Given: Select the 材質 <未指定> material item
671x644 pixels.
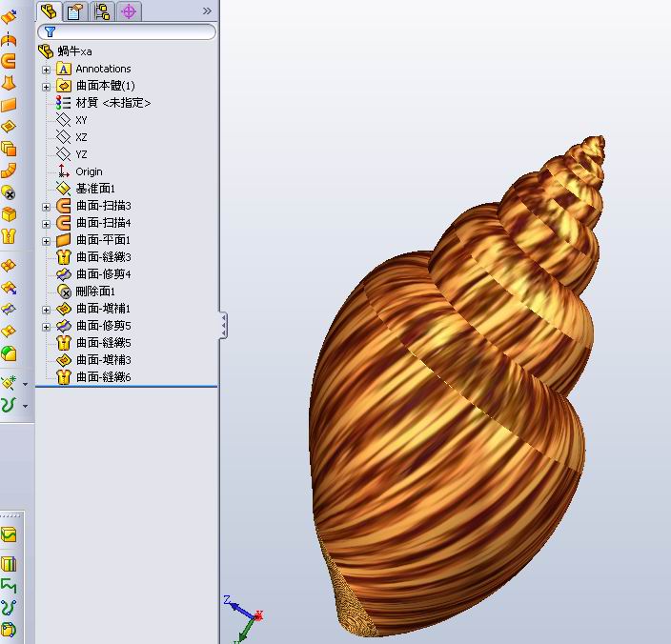Looking at the screenshot, I should click(103, 103).
